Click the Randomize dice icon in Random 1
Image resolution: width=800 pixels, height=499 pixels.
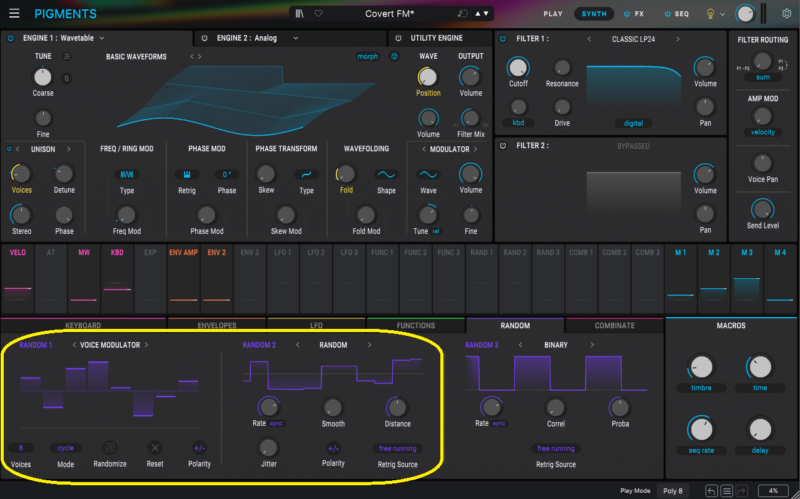coord(110,448)
